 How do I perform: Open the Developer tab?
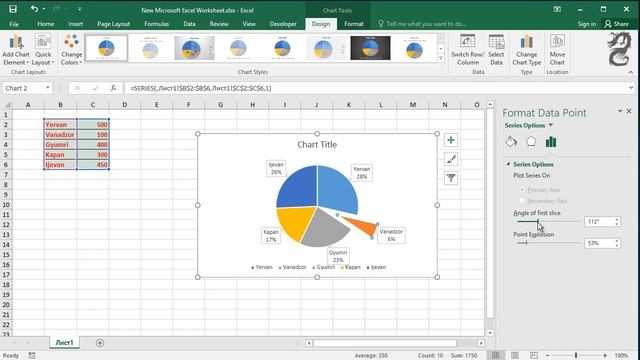pos(283,24)
